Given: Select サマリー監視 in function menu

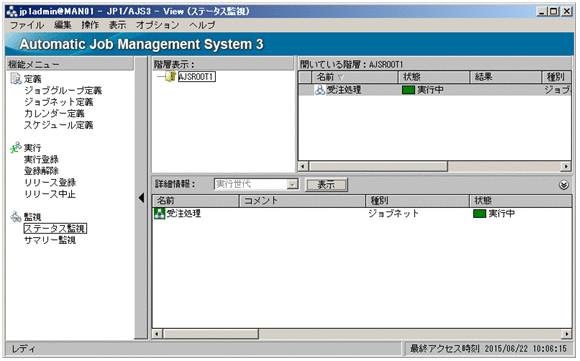Looking at the screenshot, I should (x=50, y=240).
